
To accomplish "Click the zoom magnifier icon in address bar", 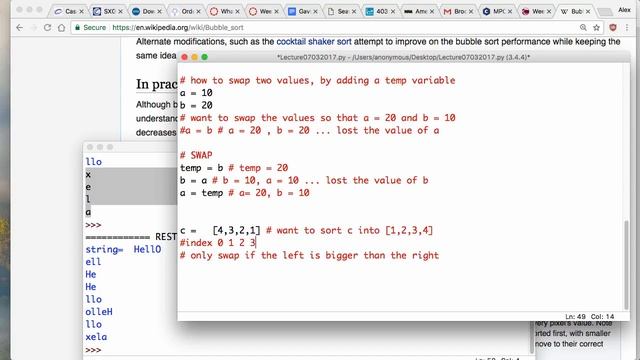I will coord(583,27).
